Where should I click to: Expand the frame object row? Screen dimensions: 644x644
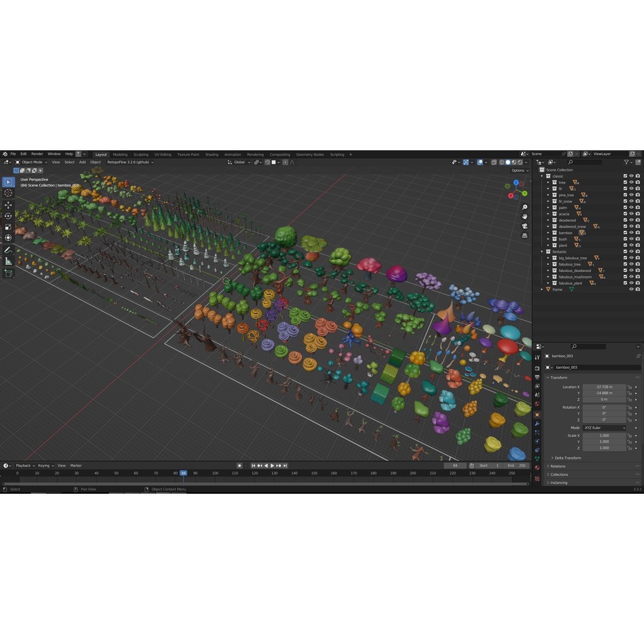pyautogui.click(x=541, y=290)
